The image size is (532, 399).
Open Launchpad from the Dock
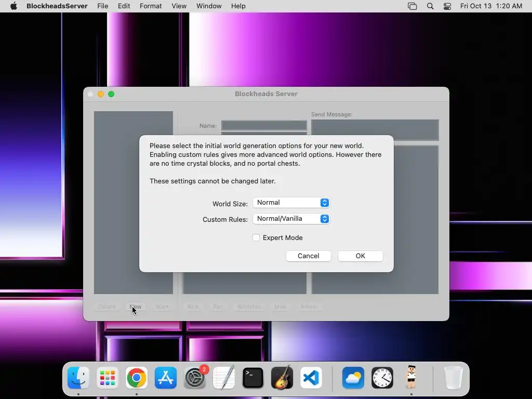click(108, 378)
